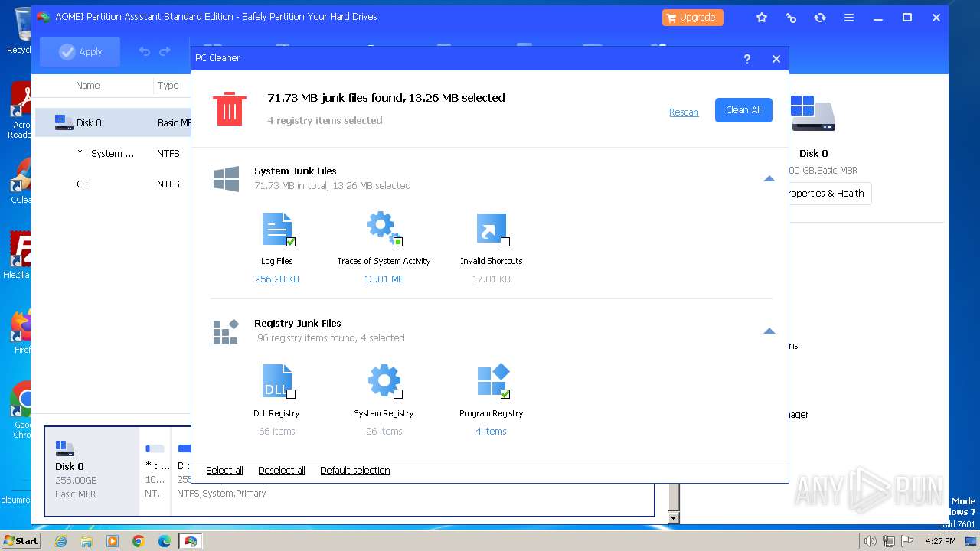Open the Program Registry icon
Screen dimensions: 980x551
click(x=492, y=380)
